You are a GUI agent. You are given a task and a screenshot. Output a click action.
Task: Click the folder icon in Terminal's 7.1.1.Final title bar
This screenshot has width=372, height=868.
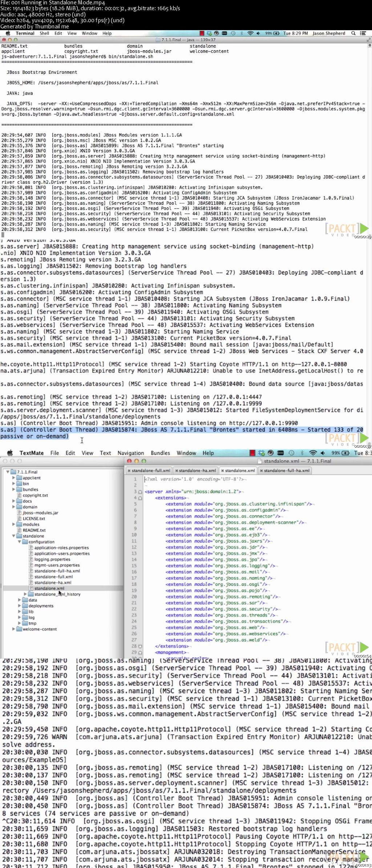point(158,40)
